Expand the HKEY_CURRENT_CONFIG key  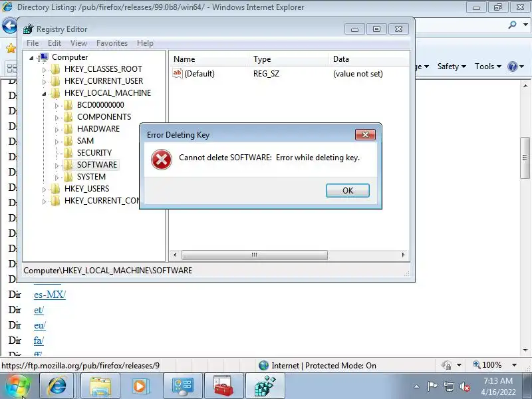[x=44, y=201]
